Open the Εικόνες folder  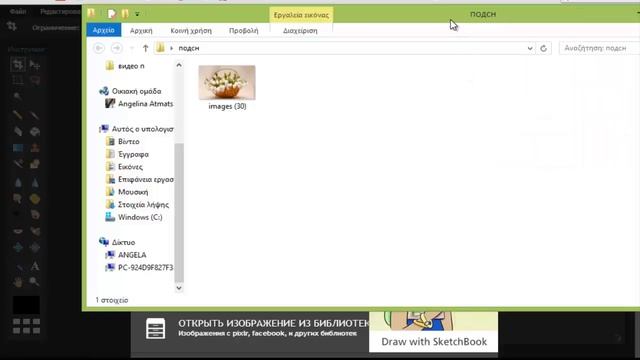pos(130,167)
